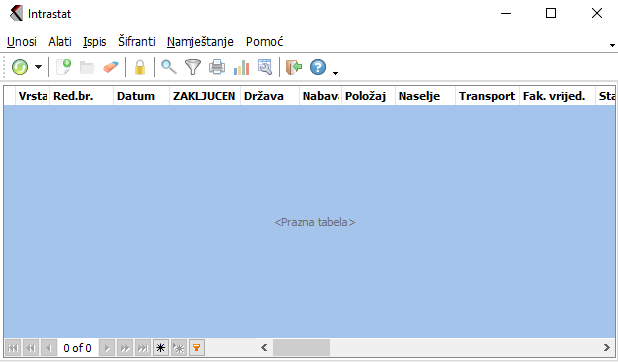Open the Unosi menu
The width and height of the screenshot is (618, 362).
coord(22,41)
